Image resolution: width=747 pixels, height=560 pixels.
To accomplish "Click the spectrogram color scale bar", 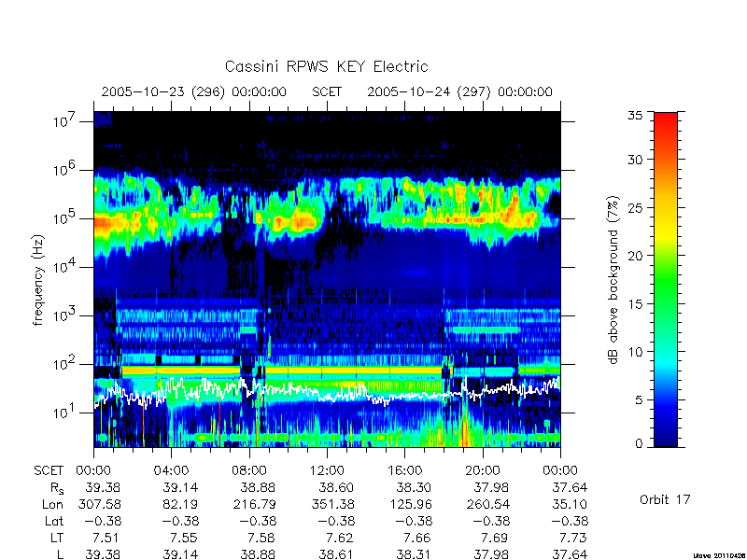I will tap(666, 279).
